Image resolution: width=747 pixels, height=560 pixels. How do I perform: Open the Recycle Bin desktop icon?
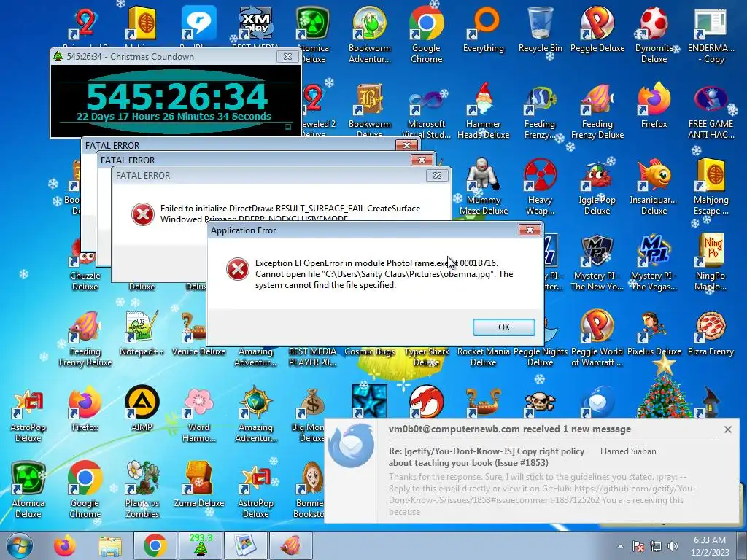pyautogui.click(x=540, y=29)
